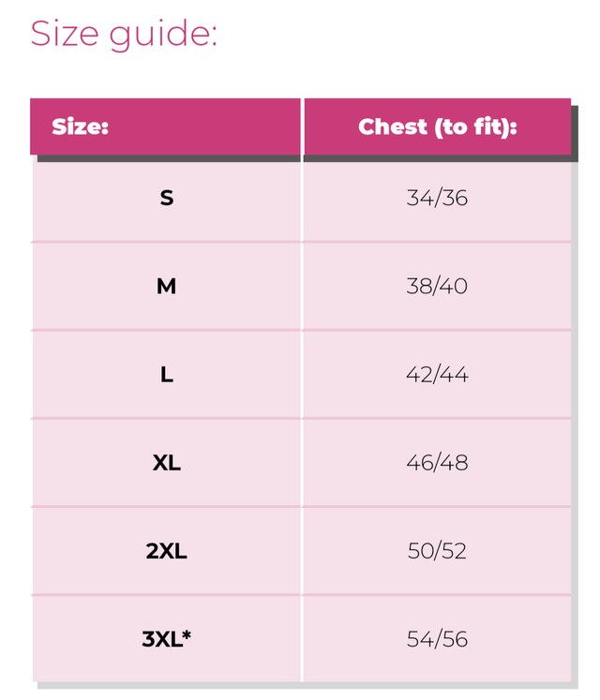Click the 'Chest (to fit):' column header

click(437, 127)
